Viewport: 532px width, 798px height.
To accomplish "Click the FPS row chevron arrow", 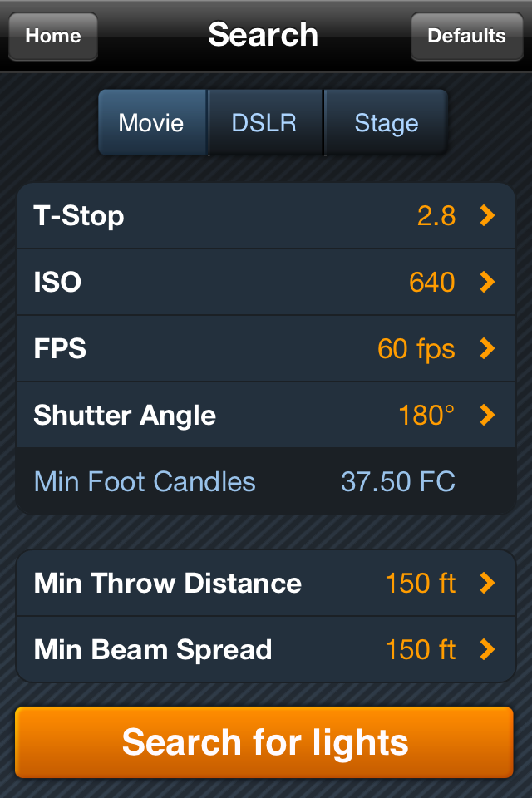I will coord(487,349).
